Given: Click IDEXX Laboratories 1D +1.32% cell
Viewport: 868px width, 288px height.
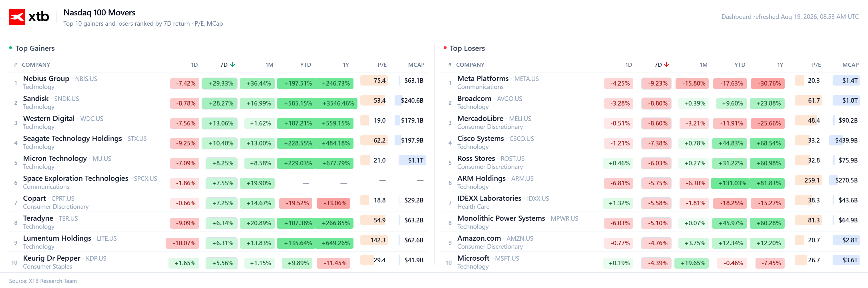Looking at the screenshot, I should click(x=618, y=203).
